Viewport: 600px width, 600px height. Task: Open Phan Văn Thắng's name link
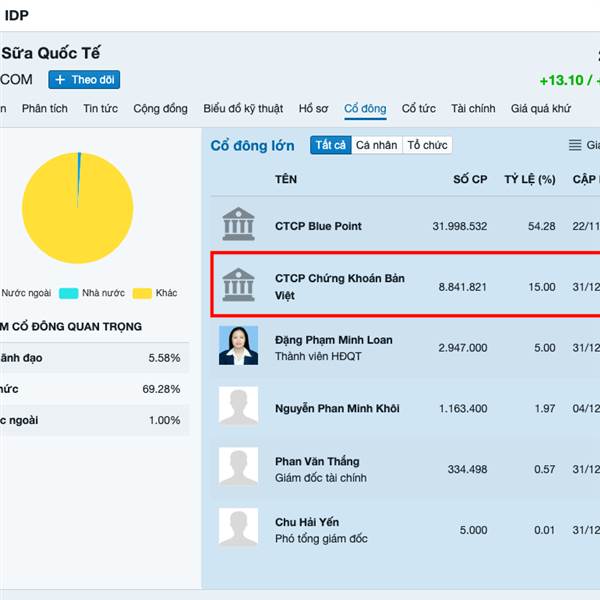coord(317,461)
